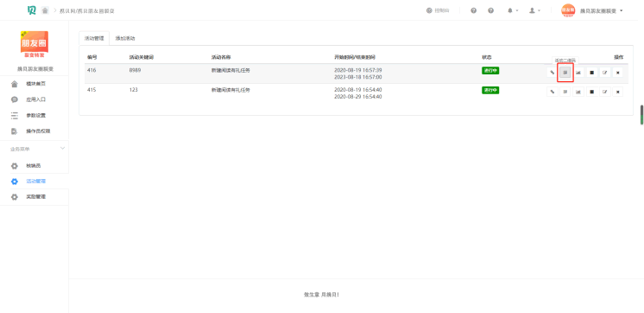Open the statistics chart icon in row 415

(578, 92)
